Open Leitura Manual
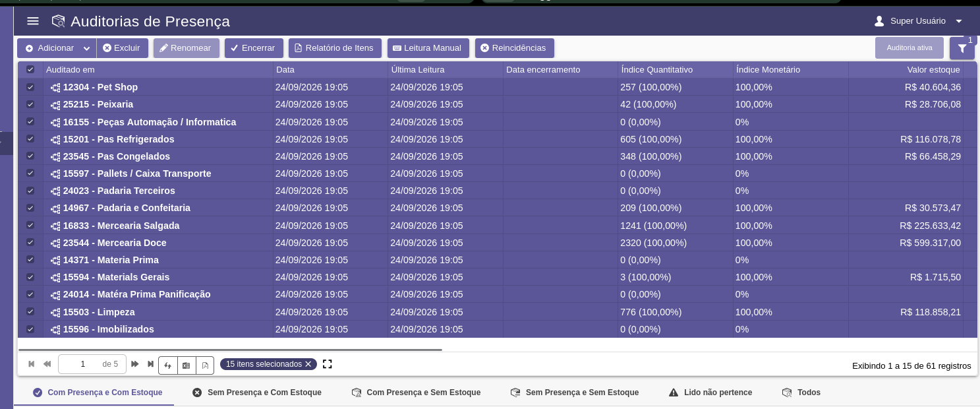The width and height of the screenshot is (980, 409). pyautogui.click(x=428, y=48)
